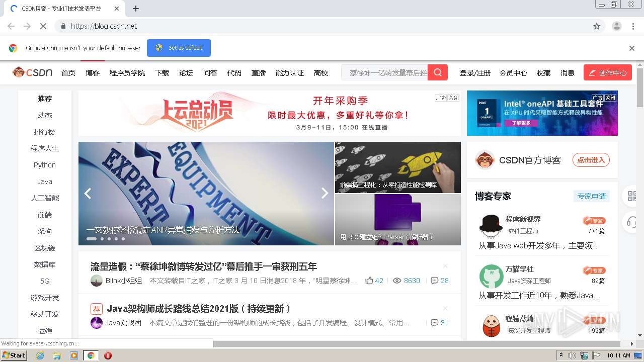Viewport: 644px width, 362px height.
Task: Dismiss the 流量造假 article with X
Action: click(445, 266)
